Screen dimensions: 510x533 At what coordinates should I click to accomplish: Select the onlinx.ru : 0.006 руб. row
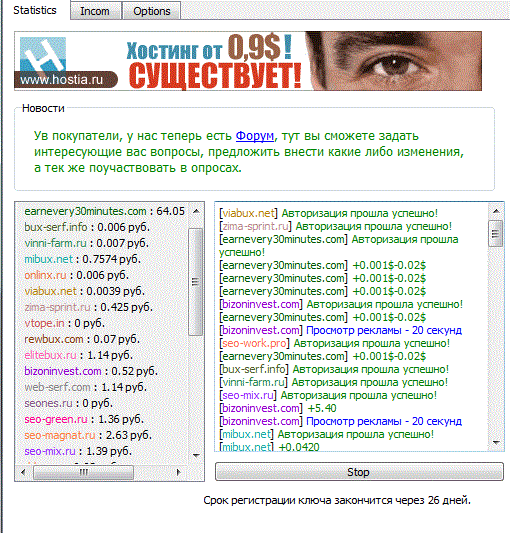[x=76, y=275]
